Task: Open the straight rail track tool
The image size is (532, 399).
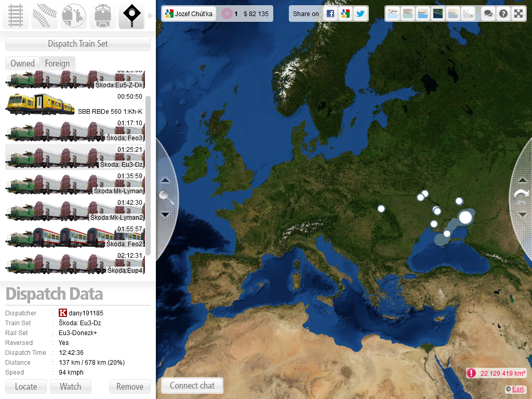Action: point(16,16)
